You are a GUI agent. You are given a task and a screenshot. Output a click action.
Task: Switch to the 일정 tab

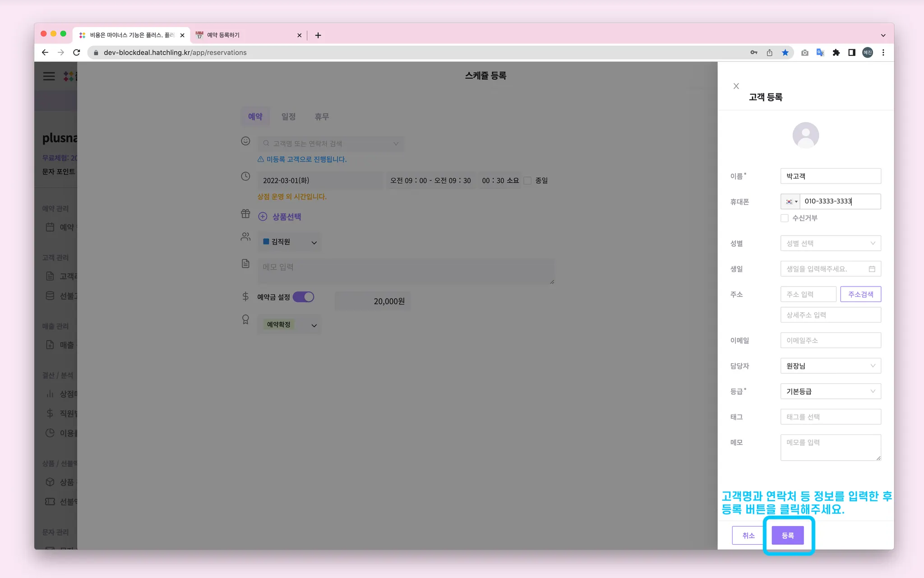pyautogui.click(x=288, y=116)
